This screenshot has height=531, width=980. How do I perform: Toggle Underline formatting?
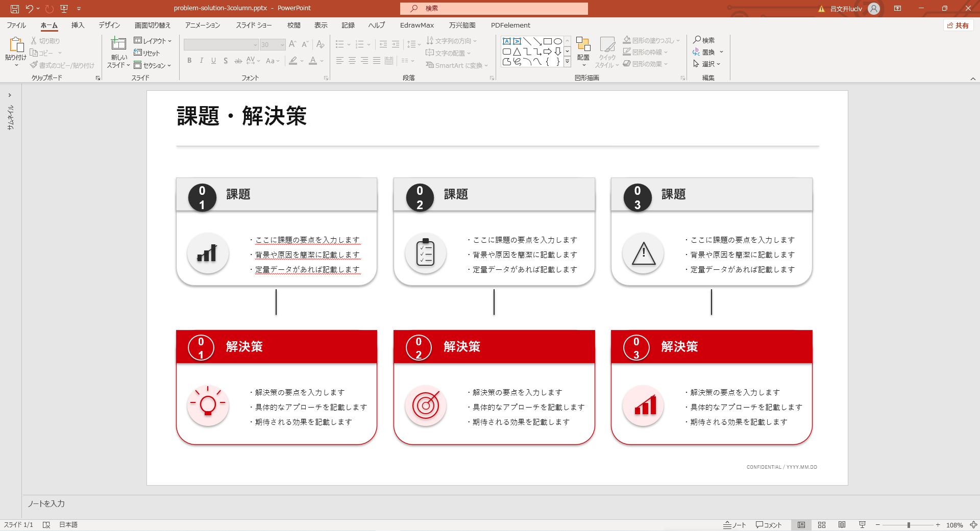click(213, 61)
